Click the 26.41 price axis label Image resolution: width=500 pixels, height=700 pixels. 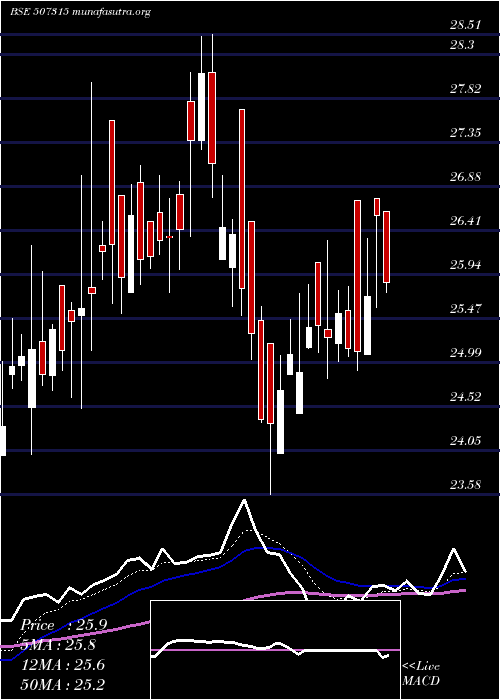point(466,221)
